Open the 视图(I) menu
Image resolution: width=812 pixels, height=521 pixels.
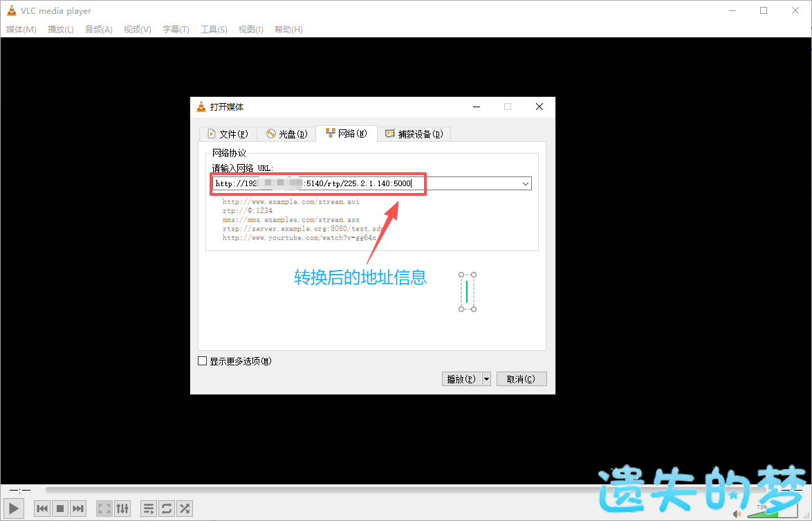tap(250, 30)
